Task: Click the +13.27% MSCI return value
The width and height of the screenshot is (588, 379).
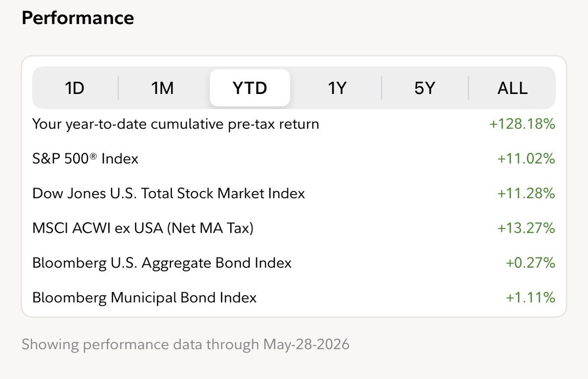Action: point(526,228)
